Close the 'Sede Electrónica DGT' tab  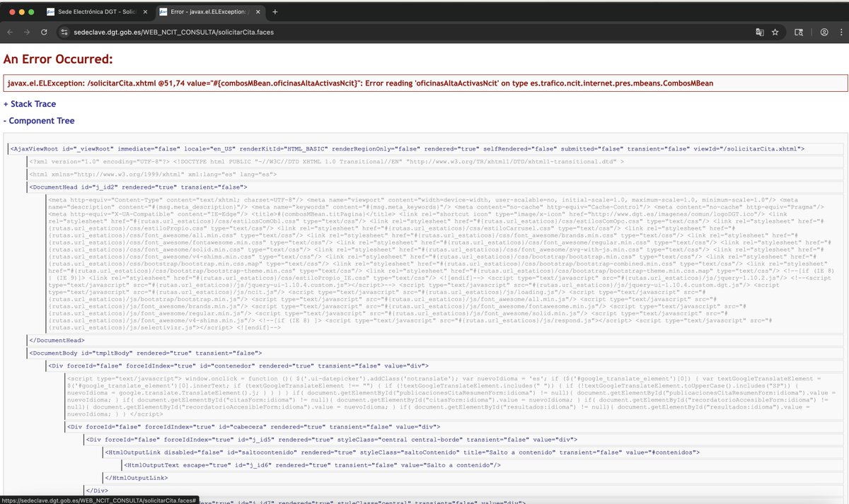(x=144, y=12)
